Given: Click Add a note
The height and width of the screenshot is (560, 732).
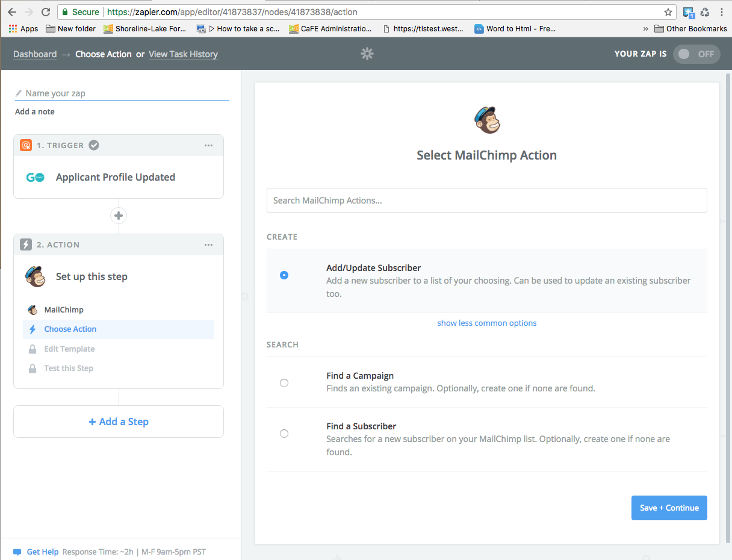Looking at the screenshot, I should (35, 111).
